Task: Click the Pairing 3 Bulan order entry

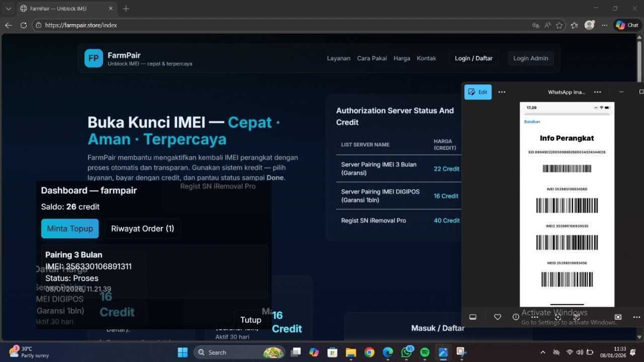Action: pyautogui.click(x=154, y=271)
